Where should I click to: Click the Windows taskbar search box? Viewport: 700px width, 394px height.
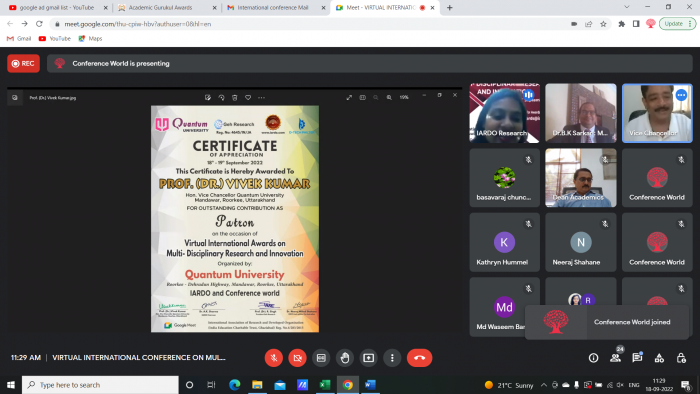[100, 385]
